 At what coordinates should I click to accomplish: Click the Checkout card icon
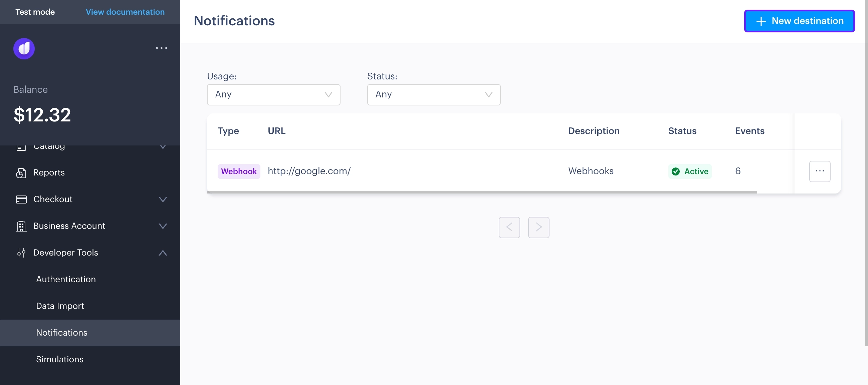pyautogui.click(x=21, y=199)
